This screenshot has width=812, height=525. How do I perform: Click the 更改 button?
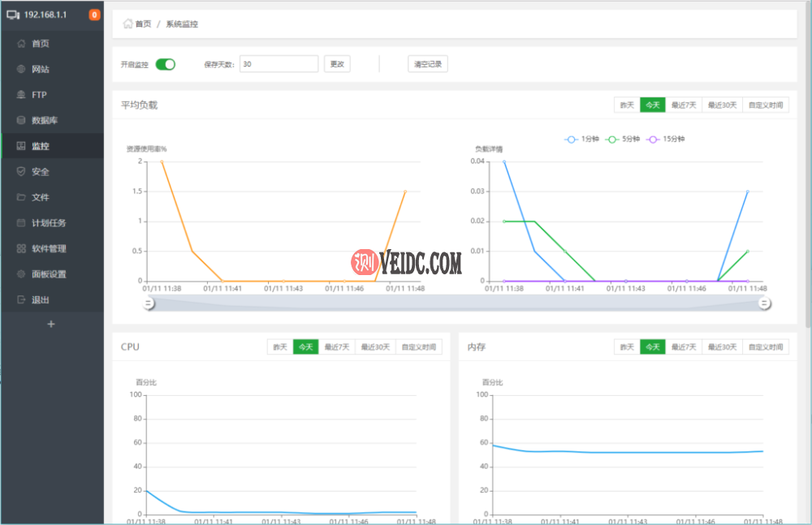tap(337, 64)
